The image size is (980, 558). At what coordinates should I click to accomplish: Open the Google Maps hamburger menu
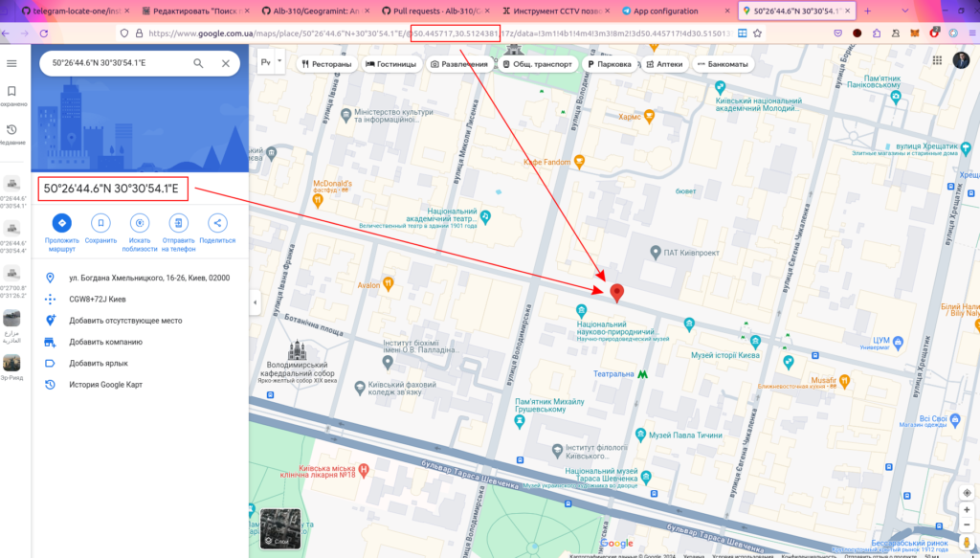[x=11, y=64]
